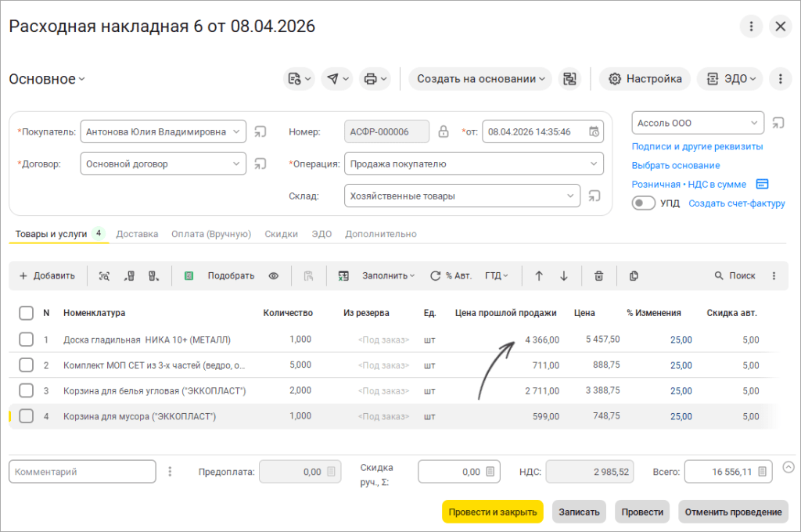This screenshot has height=532, width=801.
Task: Open the Договор card link icon
Action: [260, 164]
